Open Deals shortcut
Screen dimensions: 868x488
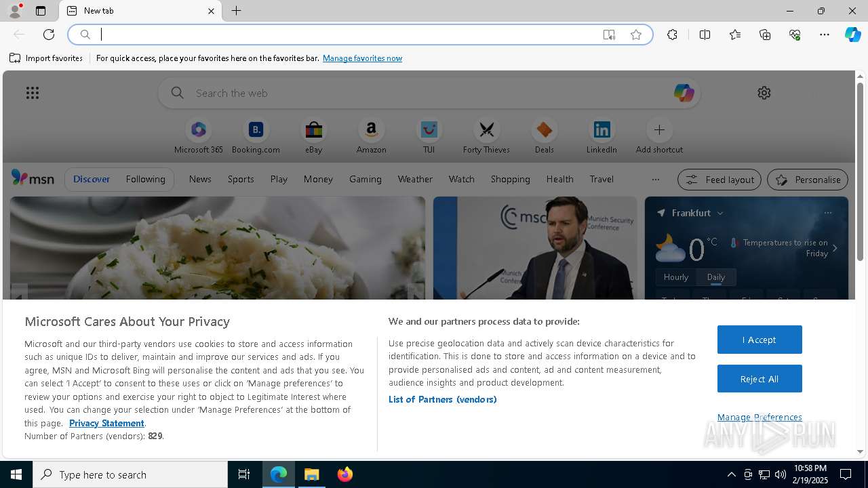click(544, 136)
